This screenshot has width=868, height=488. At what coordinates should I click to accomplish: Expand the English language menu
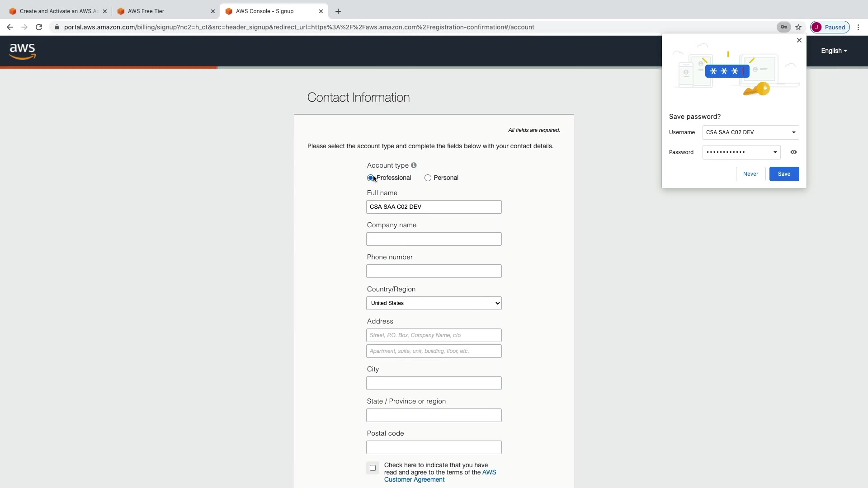[x=834, y=51]
